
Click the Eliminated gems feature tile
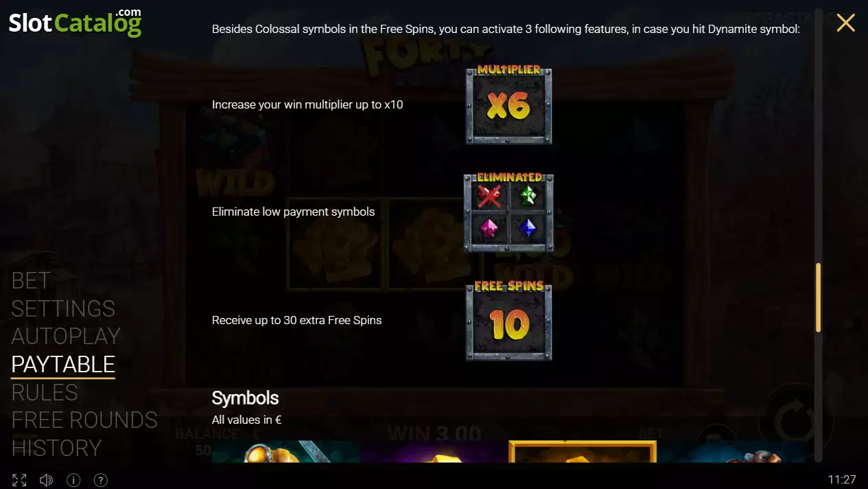508,212
